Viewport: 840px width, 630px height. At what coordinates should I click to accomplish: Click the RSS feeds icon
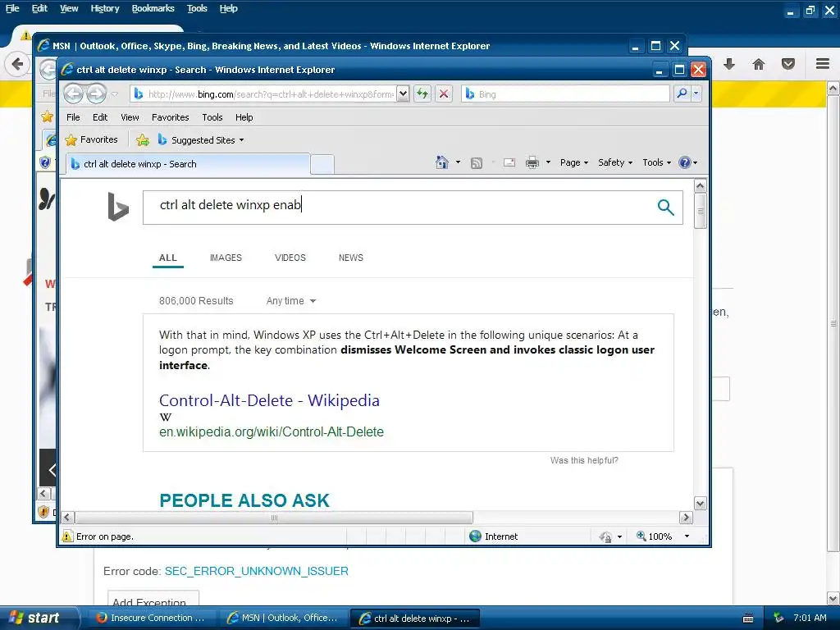(x=477, y=163)
